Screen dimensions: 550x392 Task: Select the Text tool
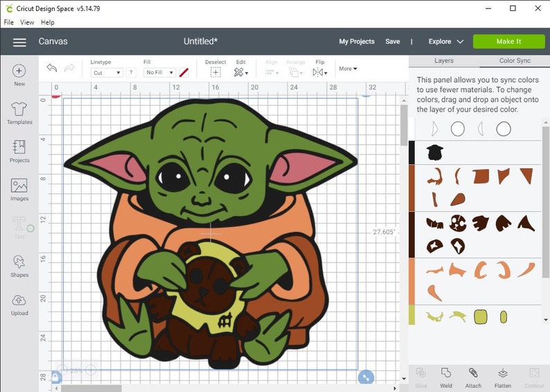pyautogui.click(x=19, y=228)
